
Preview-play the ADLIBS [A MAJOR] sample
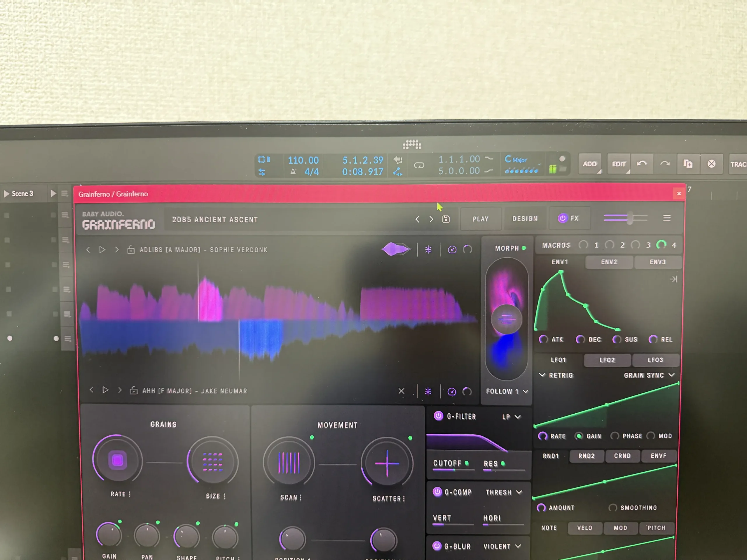(102, 249)
